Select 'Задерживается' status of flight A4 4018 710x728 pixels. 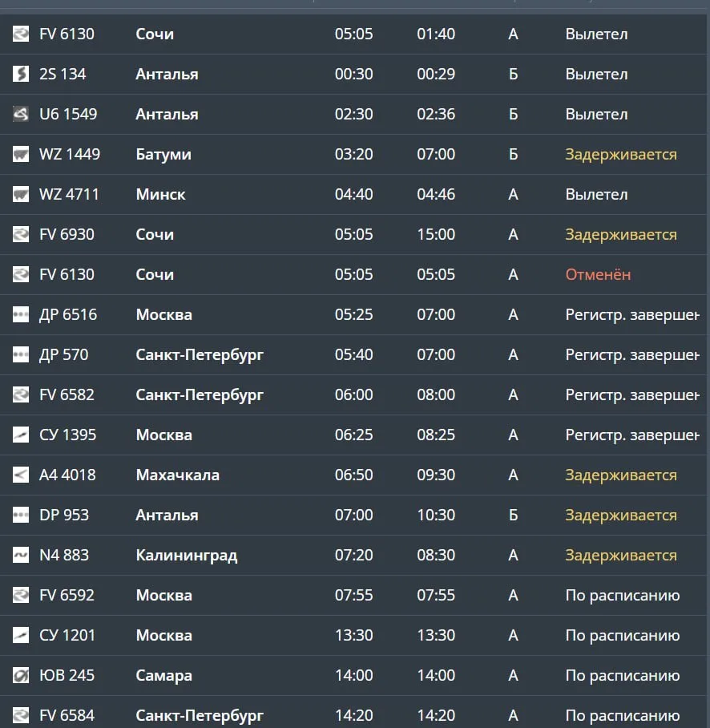point(621,475)
